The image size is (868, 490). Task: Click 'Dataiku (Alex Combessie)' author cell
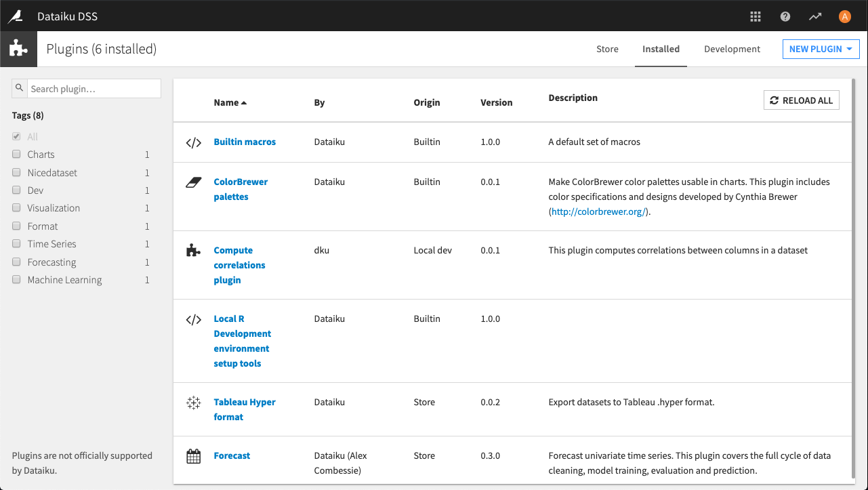(341, 463)
